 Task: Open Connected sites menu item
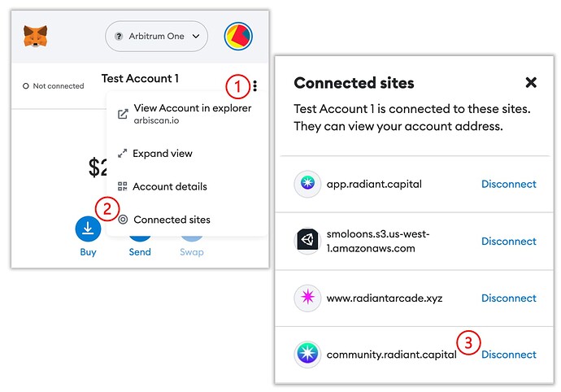[187, 220]
